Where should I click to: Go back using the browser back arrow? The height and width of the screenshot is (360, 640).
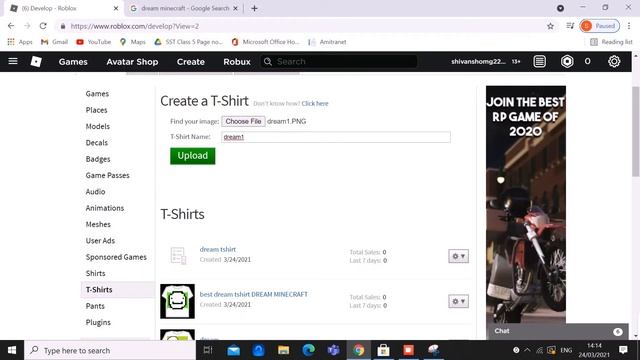(11, 26)
